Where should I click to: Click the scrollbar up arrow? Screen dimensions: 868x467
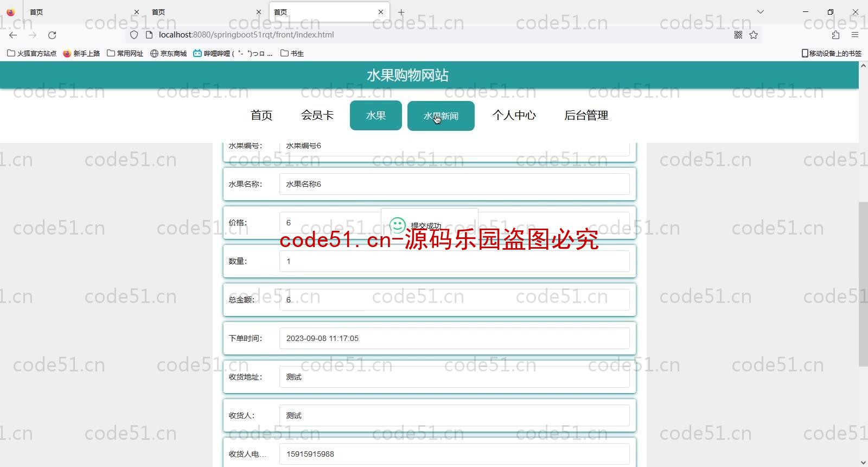point(863,66)
